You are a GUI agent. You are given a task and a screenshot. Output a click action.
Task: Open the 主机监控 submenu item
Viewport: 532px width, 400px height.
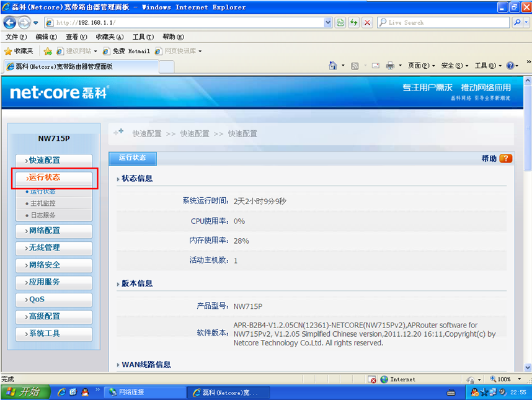(x=43, y=203)
